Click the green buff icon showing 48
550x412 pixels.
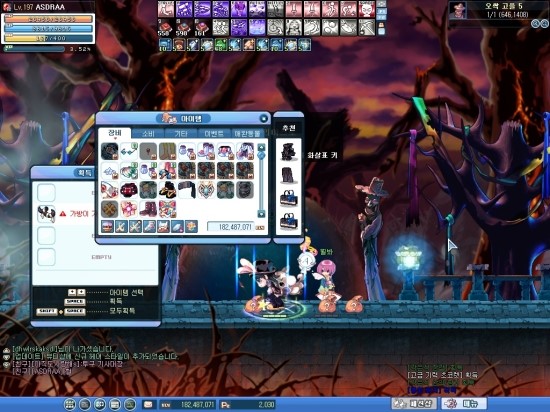tap(220, 45)
